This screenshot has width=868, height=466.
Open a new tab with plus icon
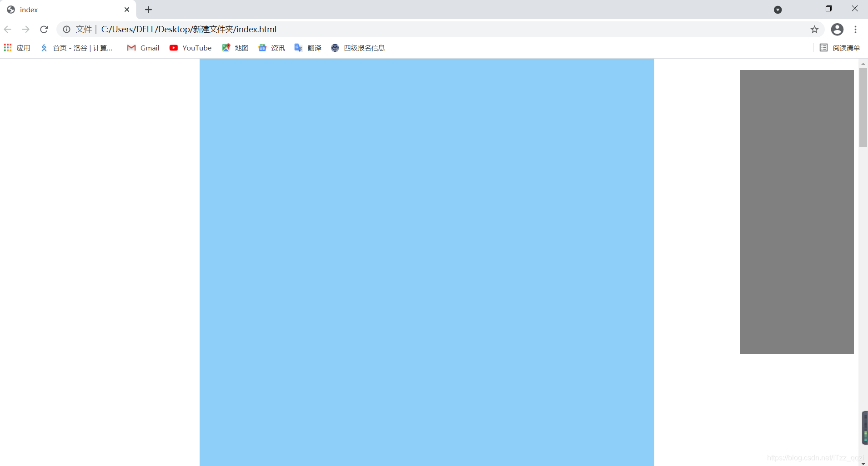tap(148, 10)
